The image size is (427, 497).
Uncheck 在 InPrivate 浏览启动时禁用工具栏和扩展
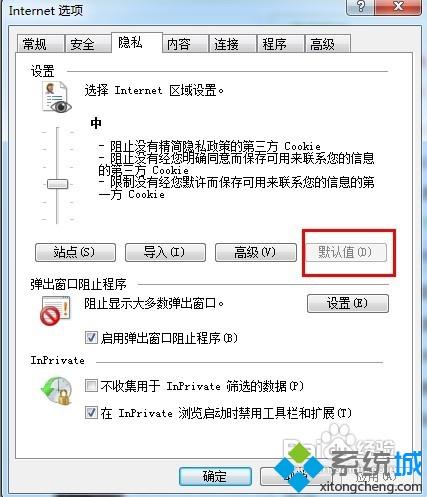[91, 413]
